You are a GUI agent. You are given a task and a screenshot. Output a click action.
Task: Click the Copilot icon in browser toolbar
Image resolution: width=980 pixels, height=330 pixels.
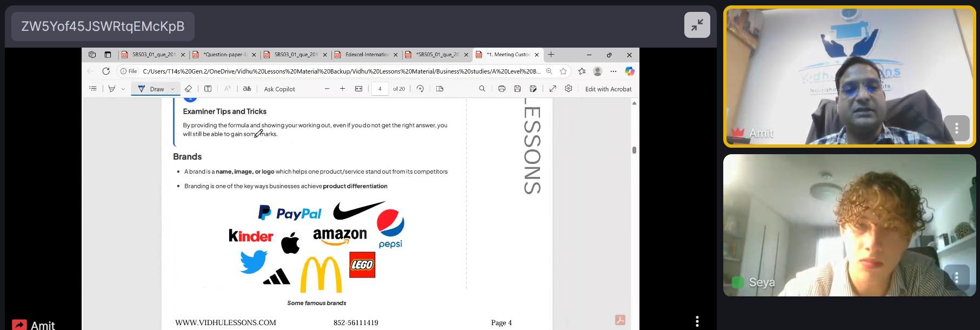click(x=629, y=71)
